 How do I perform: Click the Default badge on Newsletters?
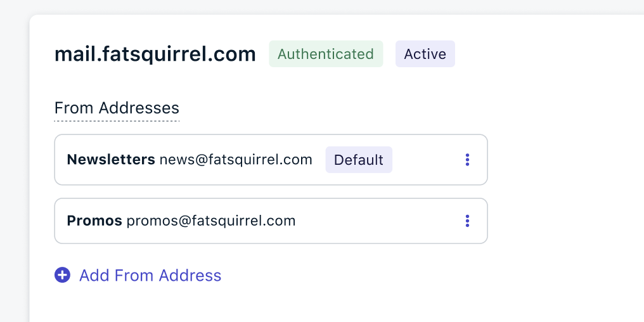359,160
